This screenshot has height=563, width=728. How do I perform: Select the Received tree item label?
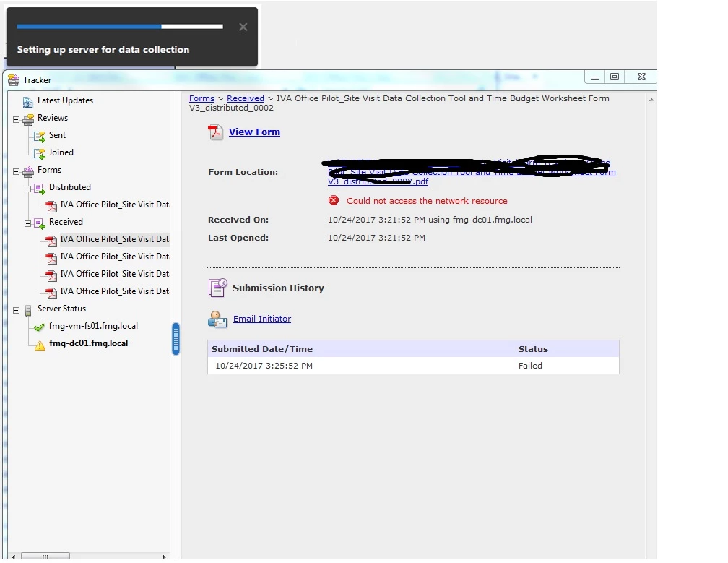(x=66, y=222)
